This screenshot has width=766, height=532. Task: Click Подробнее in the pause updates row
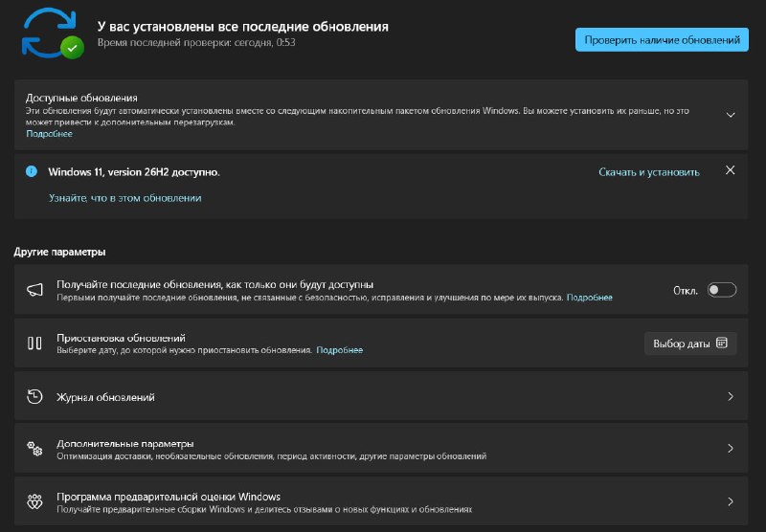pyautogui.click(x=340, y=350)
